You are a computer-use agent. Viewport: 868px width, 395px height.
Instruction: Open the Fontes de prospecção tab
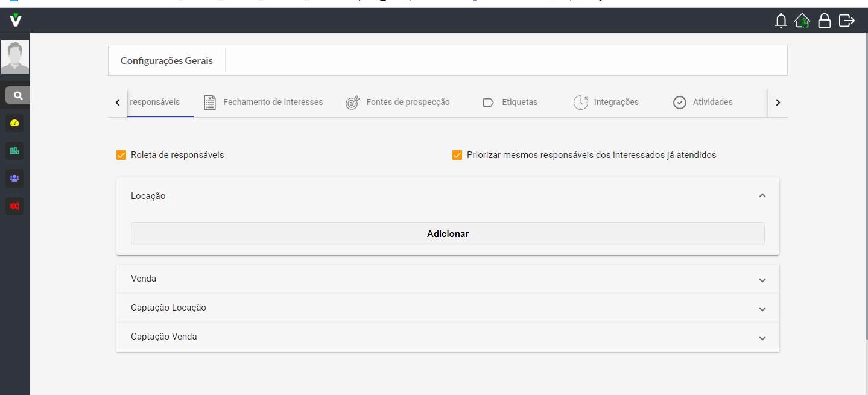coord(398,103)
